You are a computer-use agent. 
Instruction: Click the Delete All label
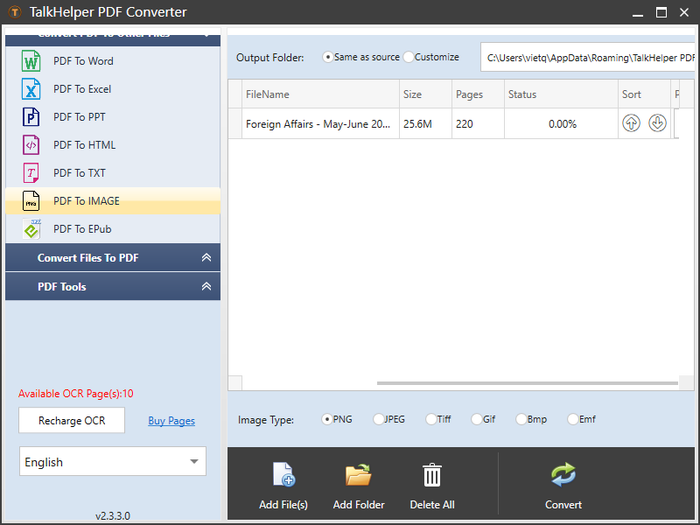coord(432,504)
